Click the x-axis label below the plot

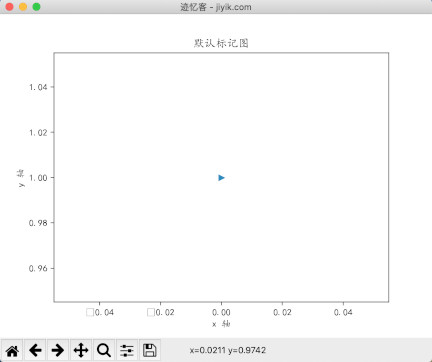pyautogui.click(x=221, y=324)
